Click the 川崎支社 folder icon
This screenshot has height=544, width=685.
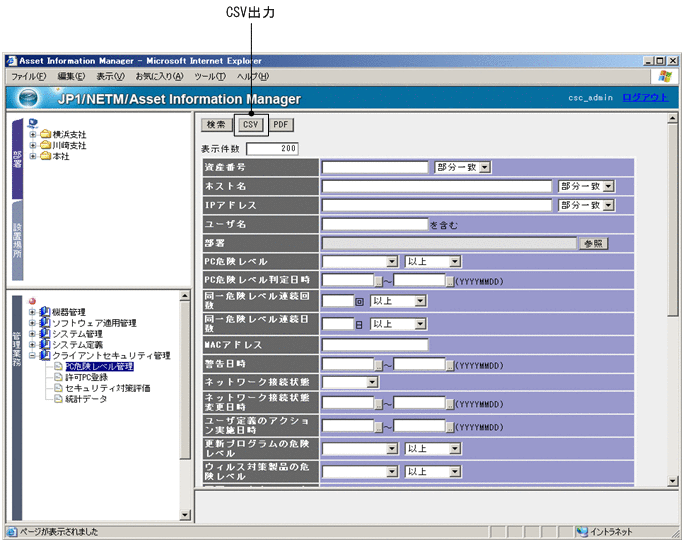tap(46, 145)
